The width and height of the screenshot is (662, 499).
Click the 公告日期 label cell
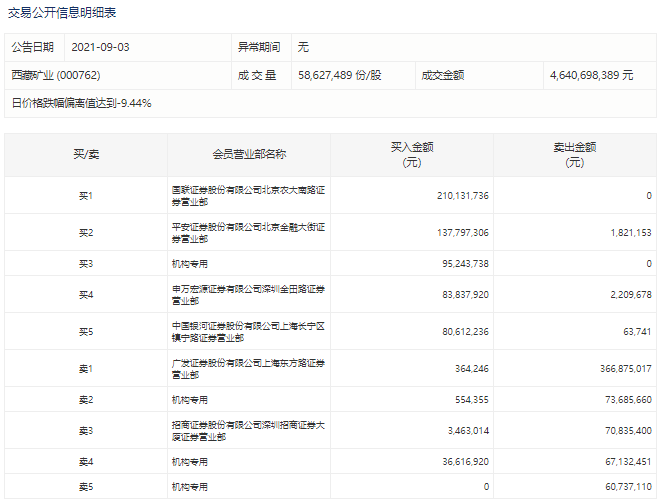[x=34, y=47]
